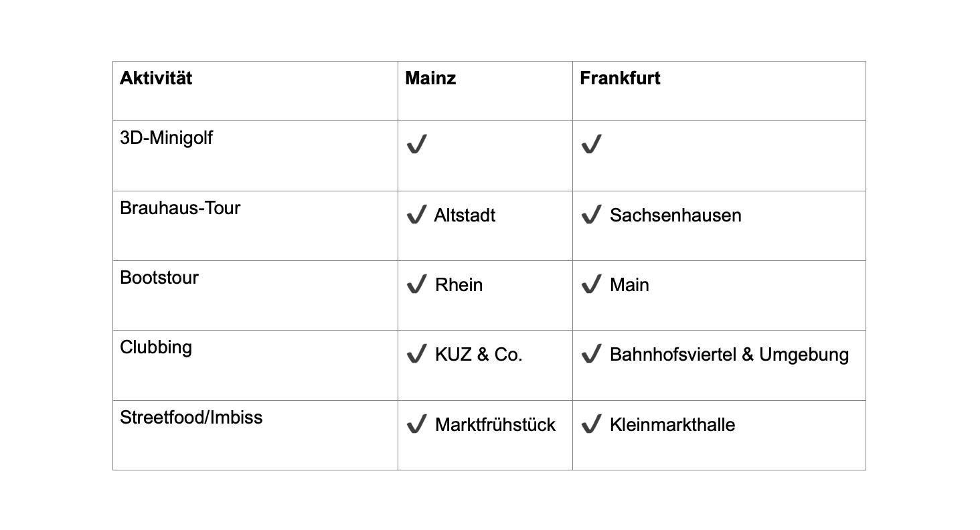Click the Kleinmarkthalle text
Screen dimensions: 980x530
click(x=672, y=425)
